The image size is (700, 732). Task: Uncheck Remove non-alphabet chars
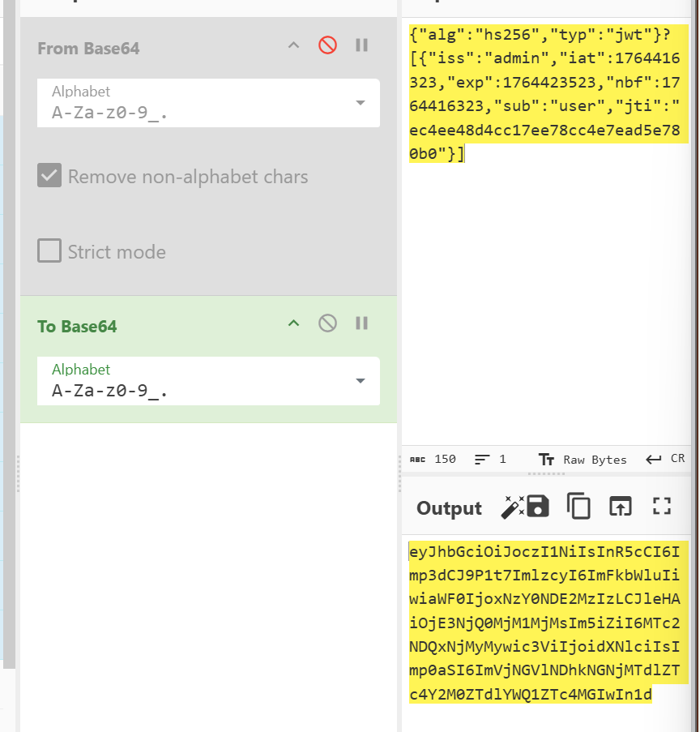tap(50, 176)
